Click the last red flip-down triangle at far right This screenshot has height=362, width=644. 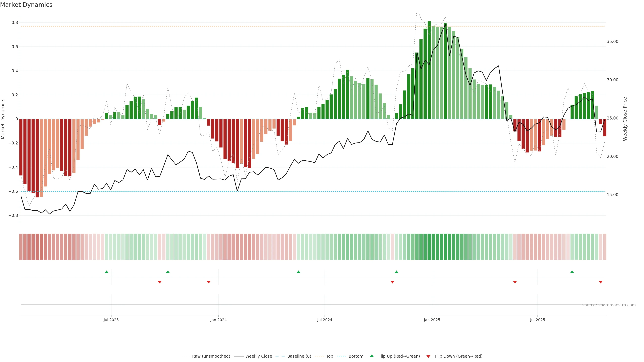[601, 282]
